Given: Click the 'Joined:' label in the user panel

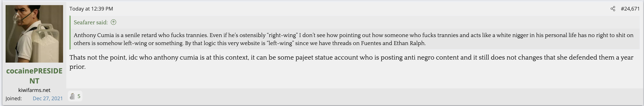Looking at the screenshot, I should [x=14, y=98].
